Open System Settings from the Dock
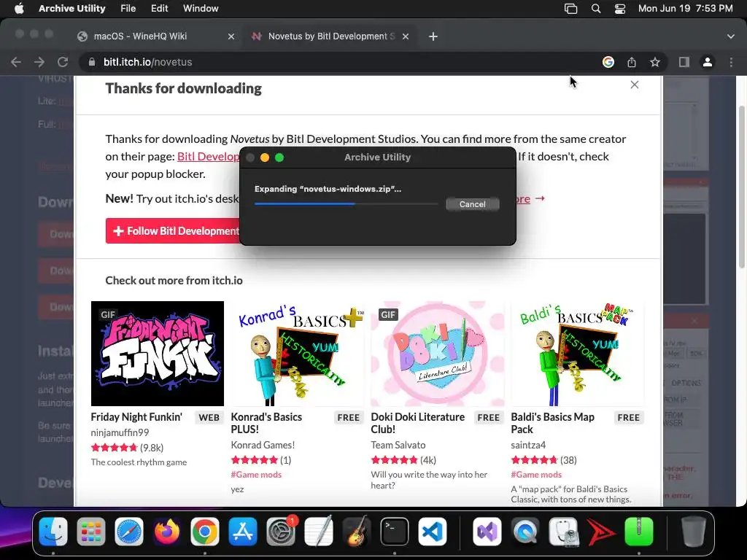 281,532
